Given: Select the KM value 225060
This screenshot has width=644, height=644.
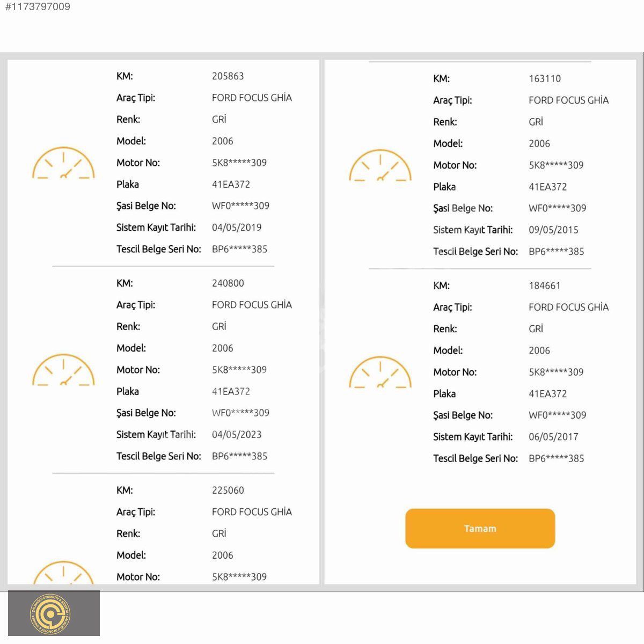Looking at the screenshot, I should 228,491.
